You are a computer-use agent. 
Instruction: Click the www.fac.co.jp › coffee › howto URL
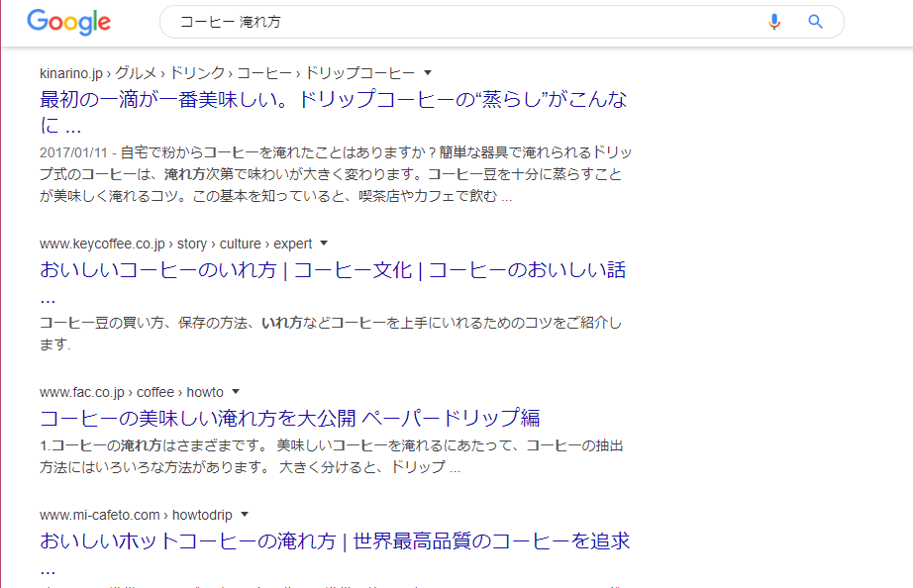point(132,392)
